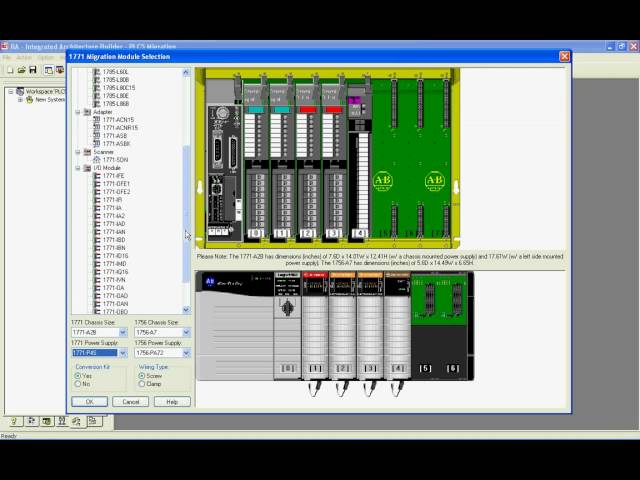
Task: Select the 1771-ID16 module
Action: coord(116,256)
